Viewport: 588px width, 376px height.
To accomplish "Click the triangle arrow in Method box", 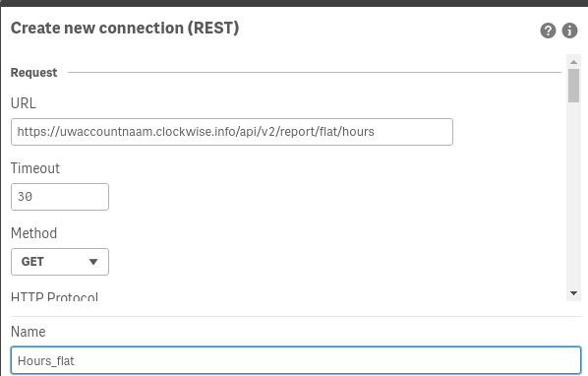I will coord(93,262).
